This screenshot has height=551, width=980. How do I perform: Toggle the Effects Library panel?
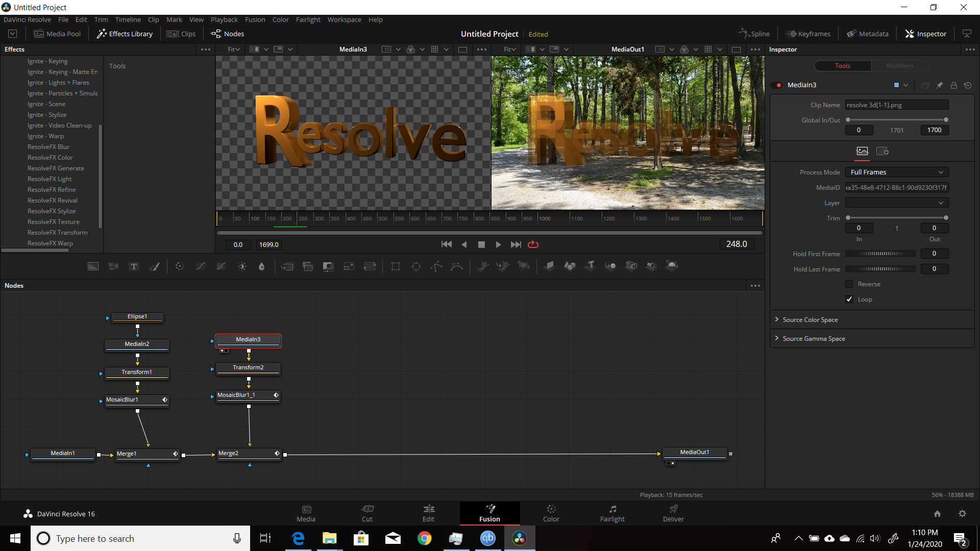(125, 34)
